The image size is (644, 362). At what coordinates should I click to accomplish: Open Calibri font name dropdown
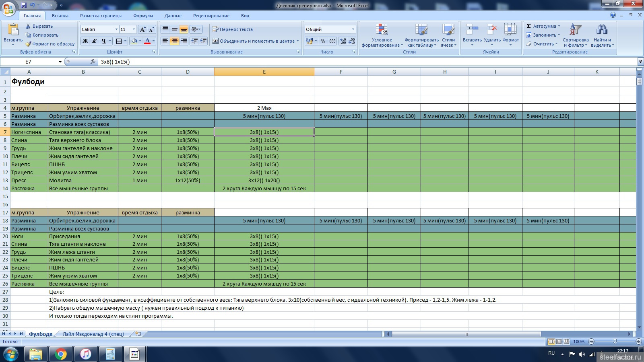pos(116,29)
